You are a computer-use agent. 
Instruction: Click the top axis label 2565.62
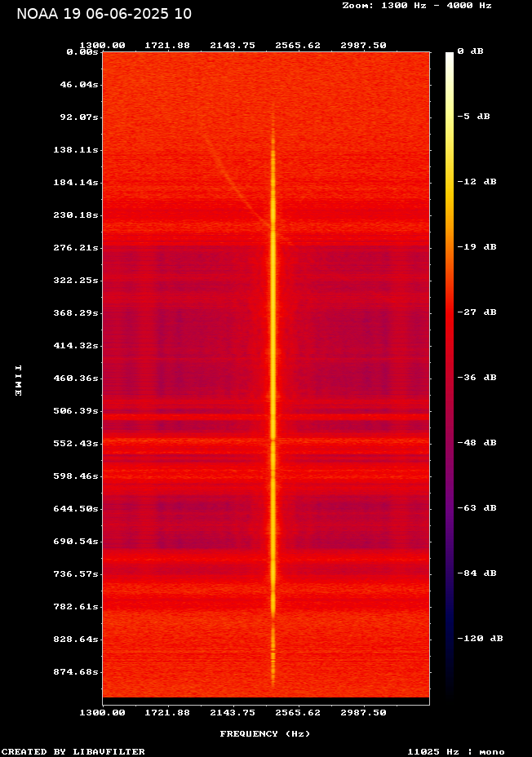(x=297, y=46)
